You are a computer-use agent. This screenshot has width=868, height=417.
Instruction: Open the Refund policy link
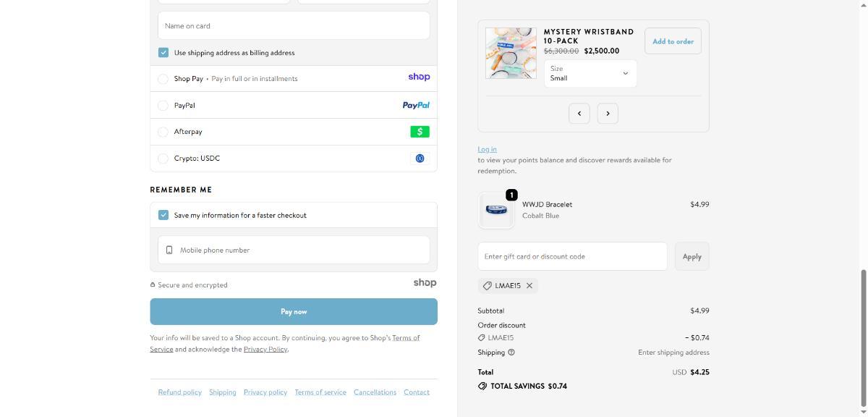point(179,392)
